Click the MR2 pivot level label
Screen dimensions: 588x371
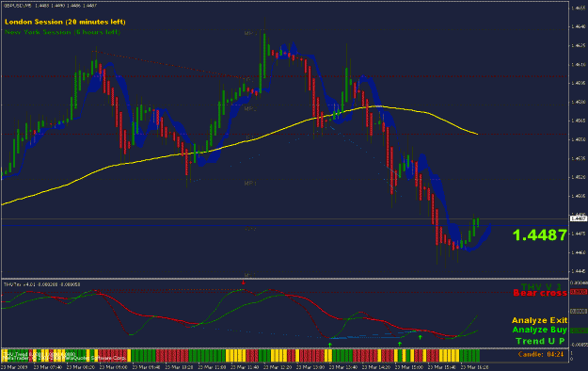coord(250,109)
